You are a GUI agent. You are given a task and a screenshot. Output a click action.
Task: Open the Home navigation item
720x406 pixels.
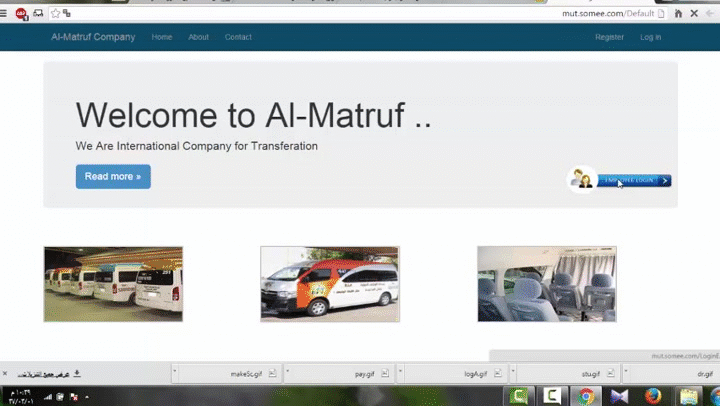[x=162, y=37]
